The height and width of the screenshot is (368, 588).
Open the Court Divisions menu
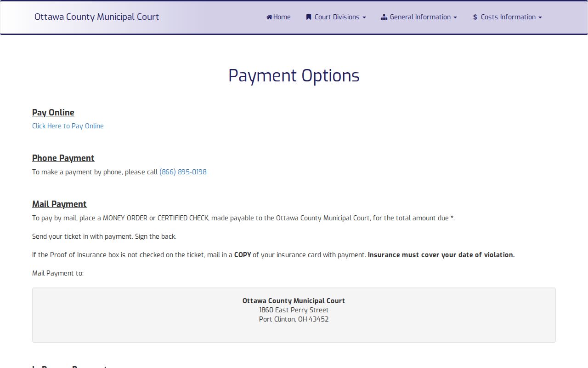(336, 17)
